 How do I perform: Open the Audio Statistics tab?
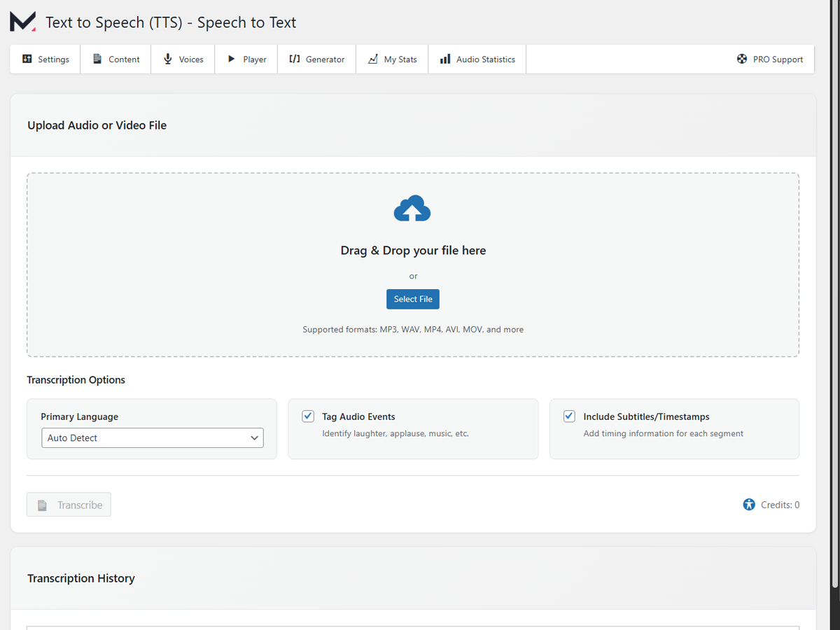(477, 59)
